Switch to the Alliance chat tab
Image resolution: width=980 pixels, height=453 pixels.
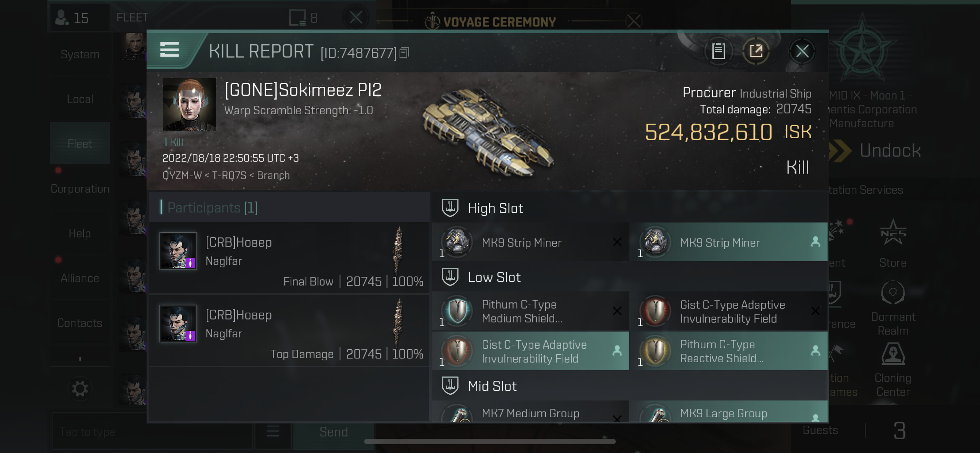[80, 278]
